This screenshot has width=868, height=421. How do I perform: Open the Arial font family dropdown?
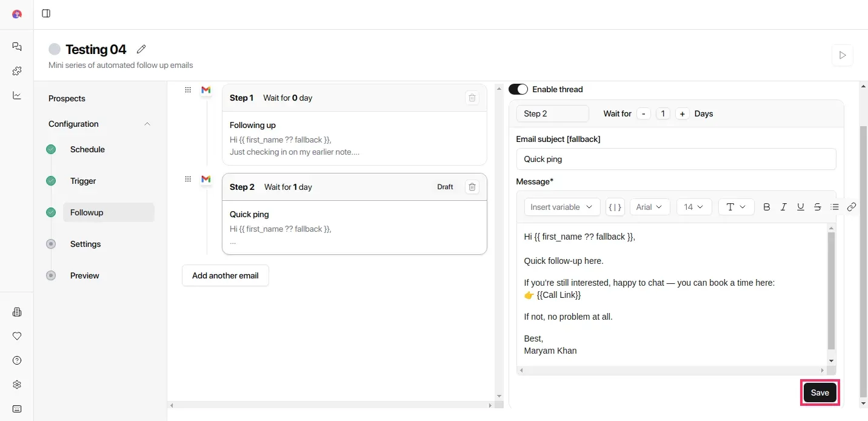coord(649,207)
